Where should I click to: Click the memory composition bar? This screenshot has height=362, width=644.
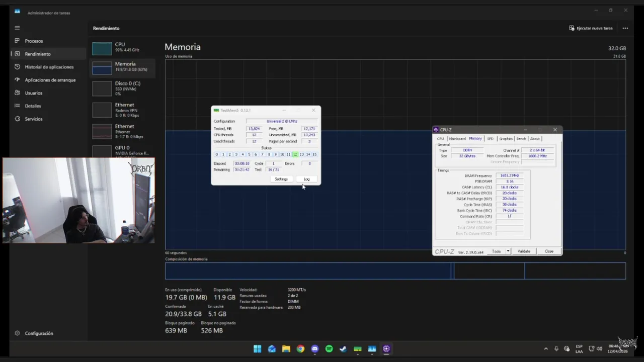point(395,271)
